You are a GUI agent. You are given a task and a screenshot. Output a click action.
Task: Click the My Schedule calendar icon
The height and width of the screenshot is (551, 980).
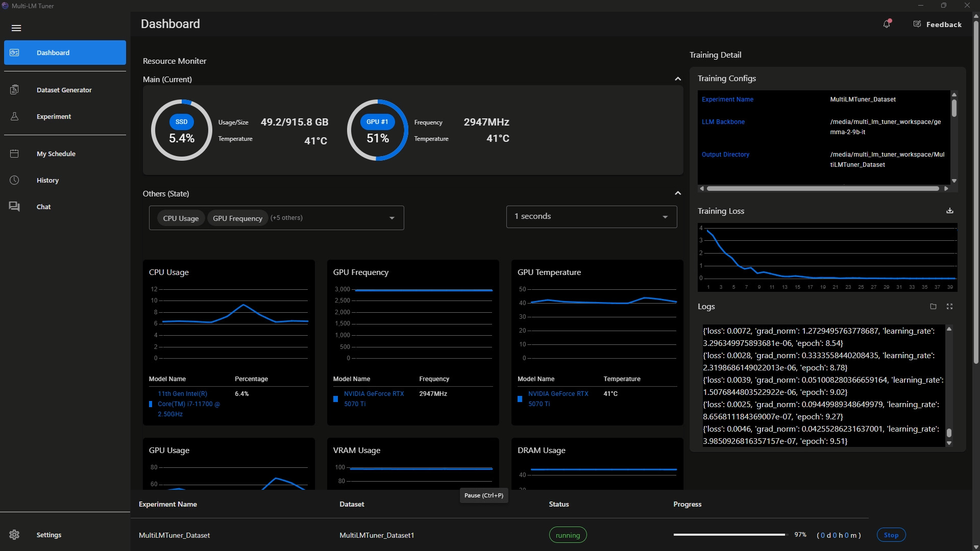point(14,154)
